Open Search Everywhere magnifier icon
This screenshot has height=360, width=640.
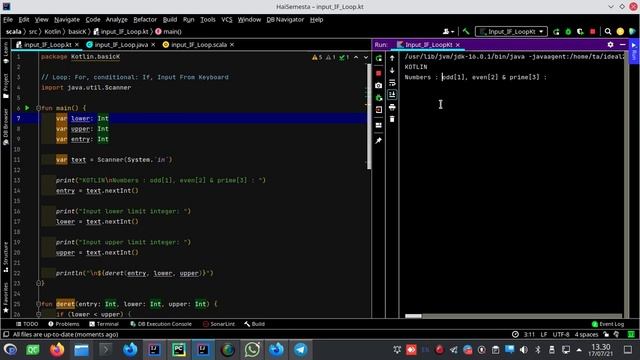(x=608, y=31)
